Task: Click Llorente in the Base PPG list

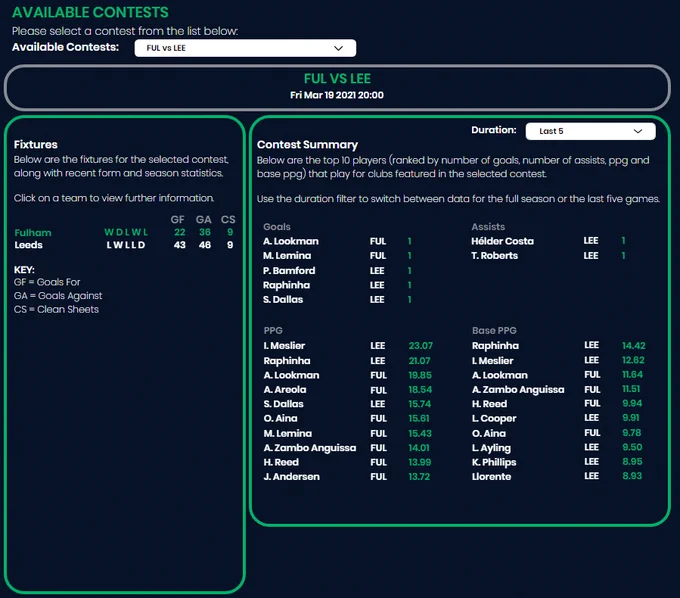Action: point(491,477)
